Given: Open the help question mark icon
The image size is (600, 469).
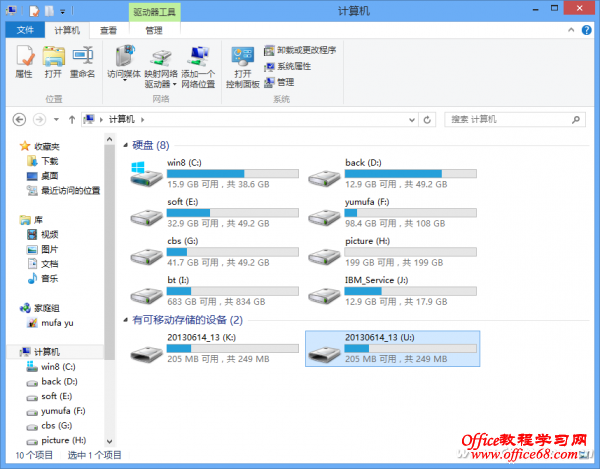Looking at the screenshot, I should [x=586, y=30].
